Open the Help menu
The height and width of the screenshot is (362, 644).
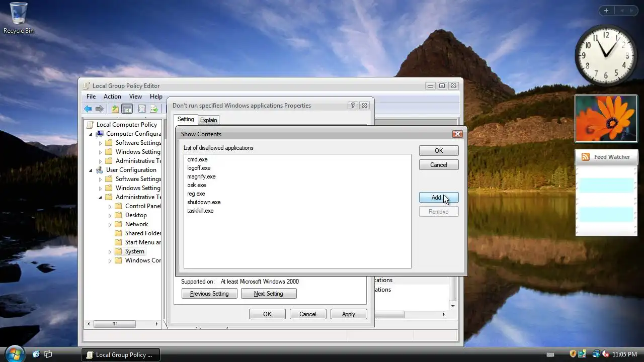(156, 97)
